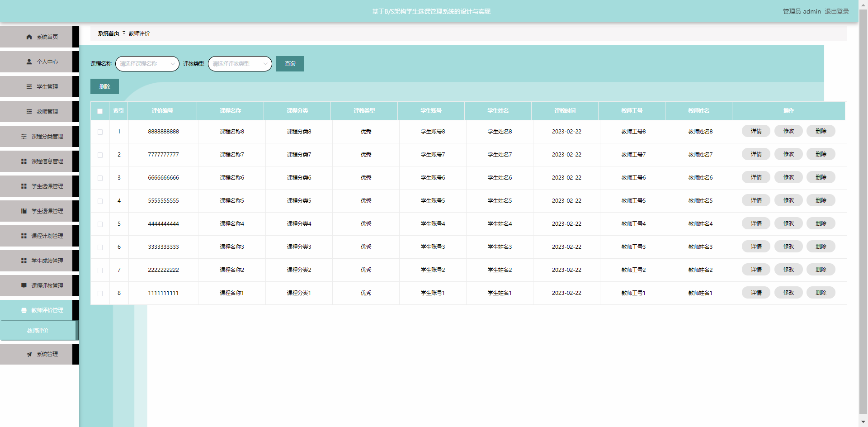The image size is (868, 427).
Task: Click the list icon beside 教师管理
Action: (29, 112)
